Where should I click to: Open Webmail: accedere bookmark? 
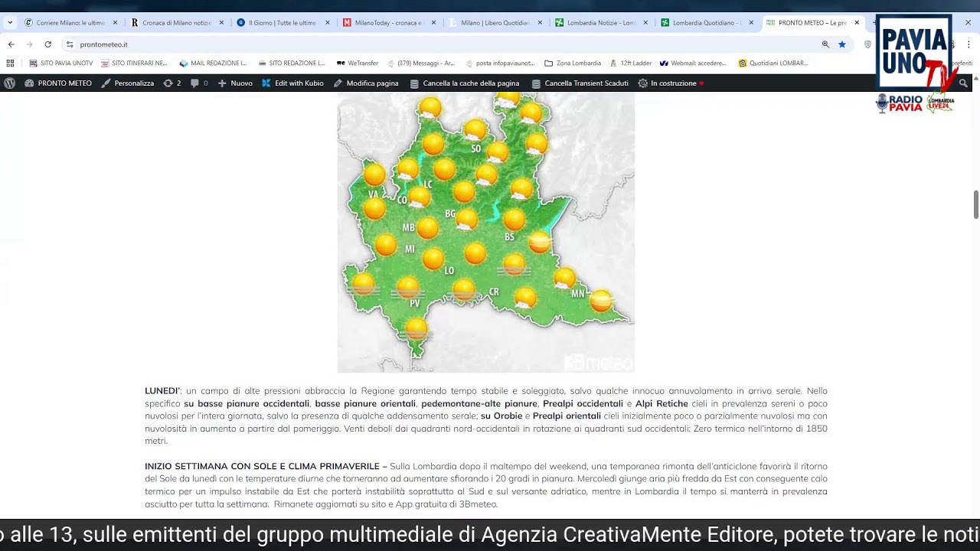pyautogui.click(x=693, y=63)
